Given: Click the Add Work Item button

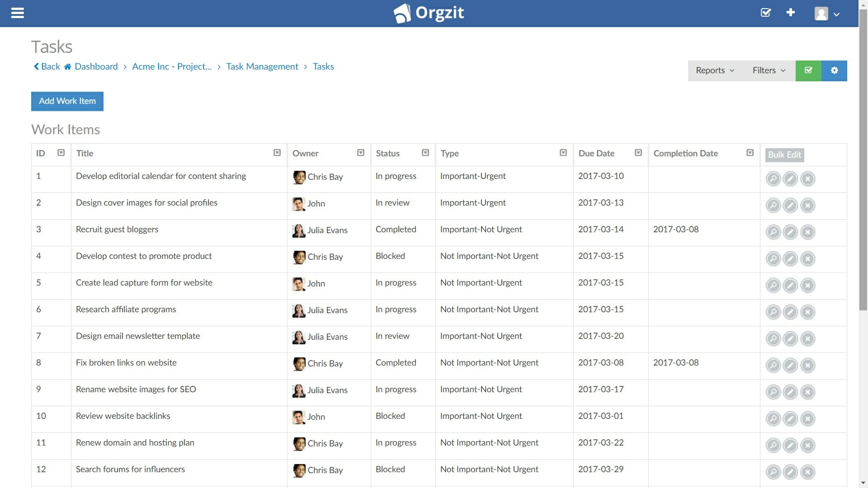Looking at the screenshot, I should (67, 101).
